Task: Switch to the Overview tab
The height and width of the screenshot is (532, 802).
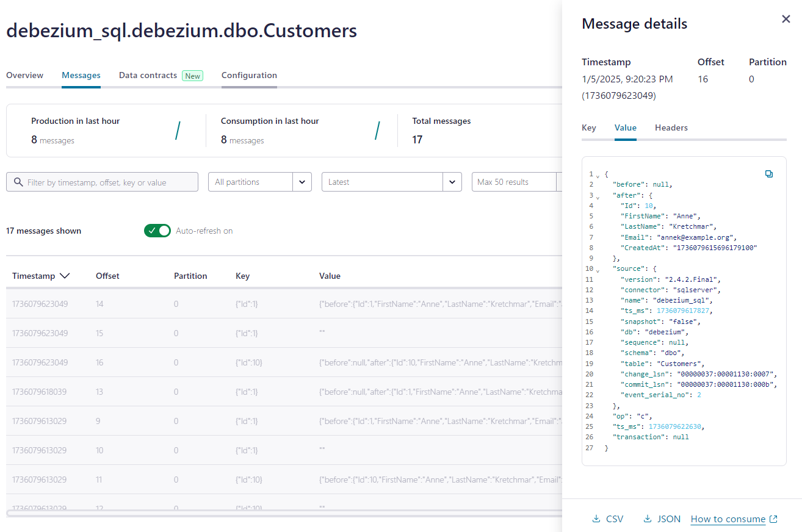Action: point(24,75)
